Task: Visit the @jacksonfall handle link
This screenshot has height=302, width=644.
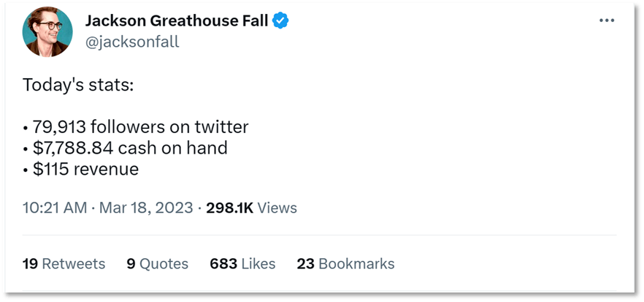Action: (x=132, y=42)
